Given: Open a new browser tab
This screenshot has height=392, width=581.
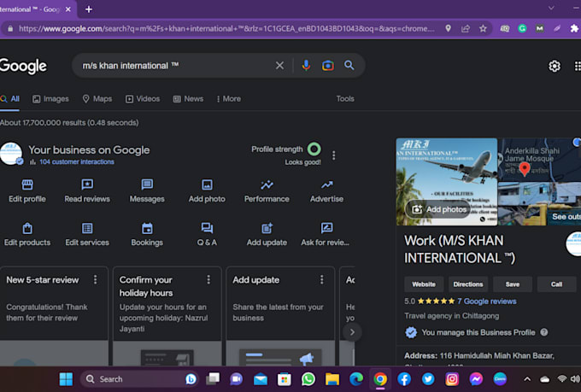Looking at the screenshot, I should 89,9.
